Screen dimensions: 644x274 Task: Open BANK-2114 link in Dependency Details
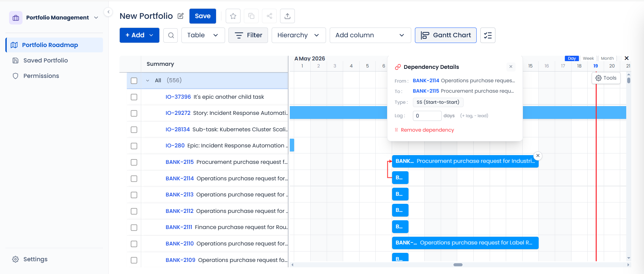coord(426,81)
